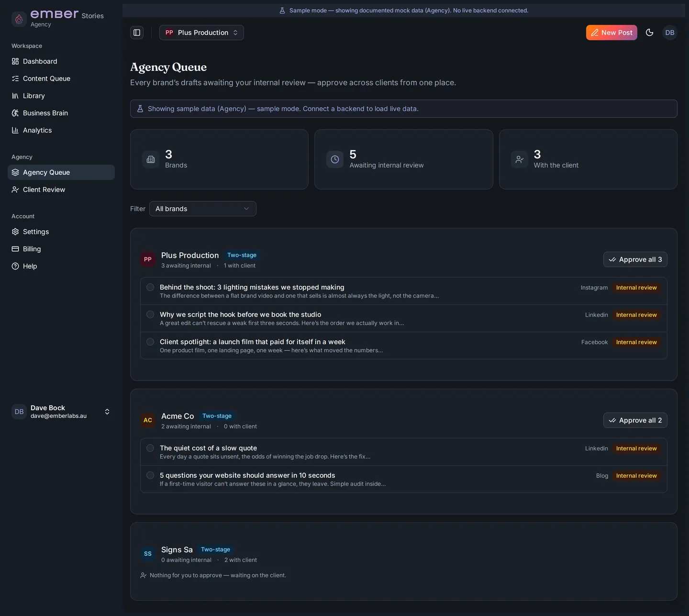
Task: Open Analytics in the sidebar
Action: pos(61,130)
